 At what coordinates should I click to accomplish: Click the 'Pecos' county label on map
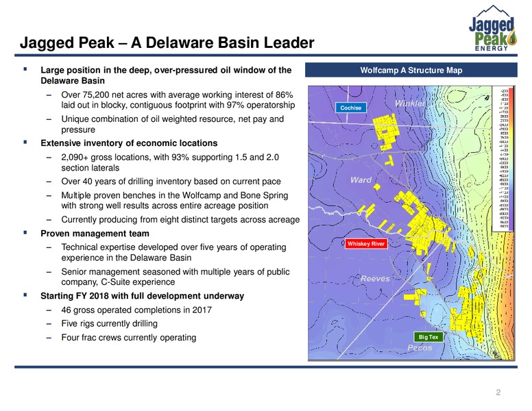(x=420, y=347)
